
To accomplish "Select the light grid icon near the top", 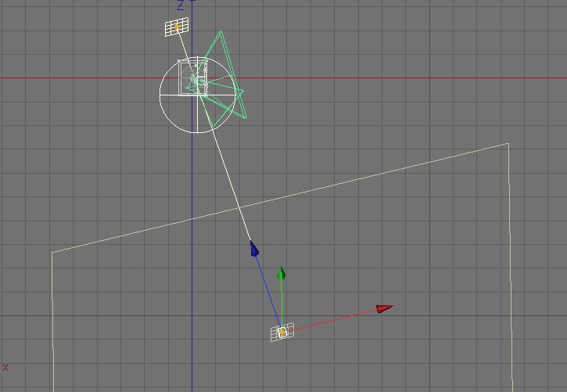I will (177, 27).
